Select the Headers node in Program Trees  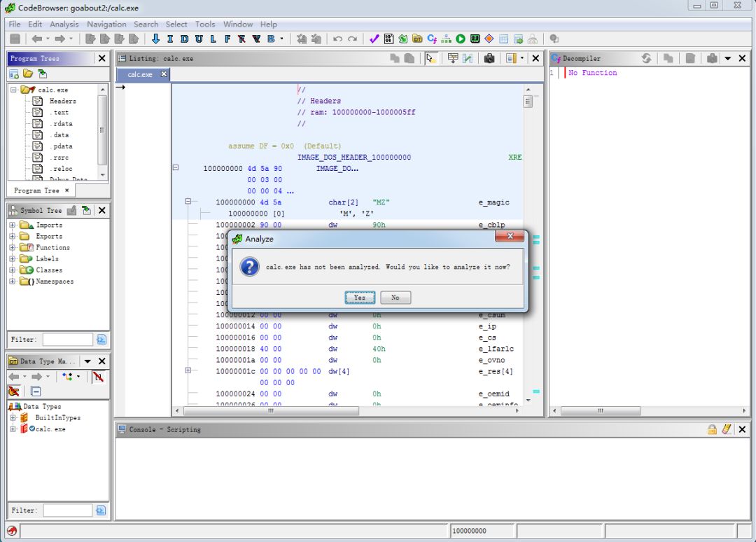point(63,101)
